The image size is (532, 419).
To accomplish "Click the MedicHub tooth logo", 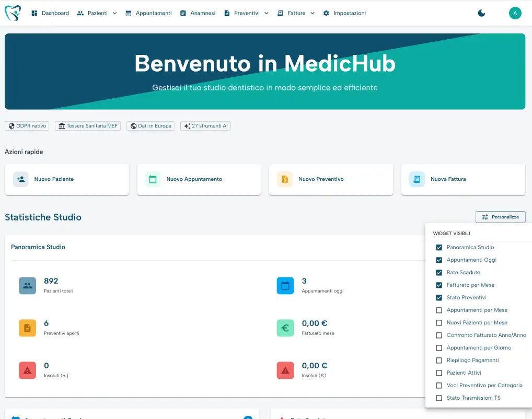I will (13, 13).
